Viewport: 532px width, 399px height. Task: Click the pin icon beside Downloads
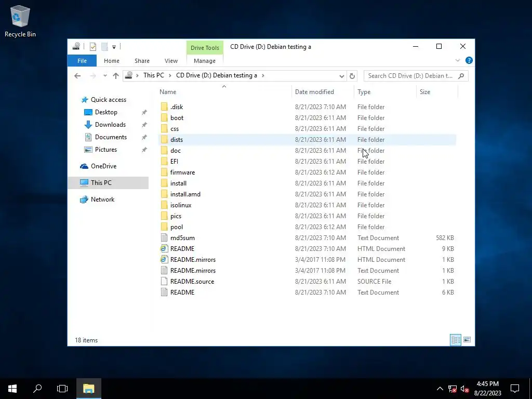[x=144, y=125]
